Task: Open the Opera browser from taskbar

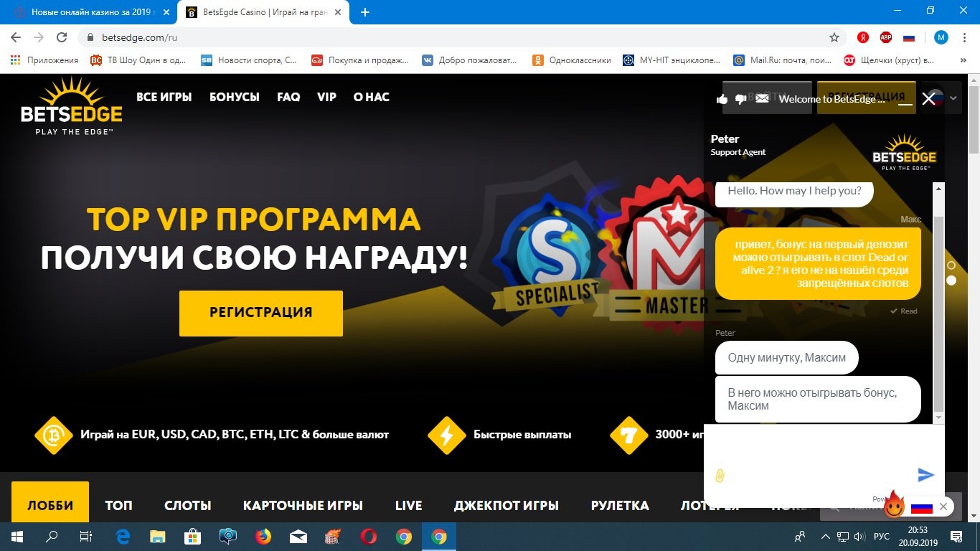Action: coord(369,537)
